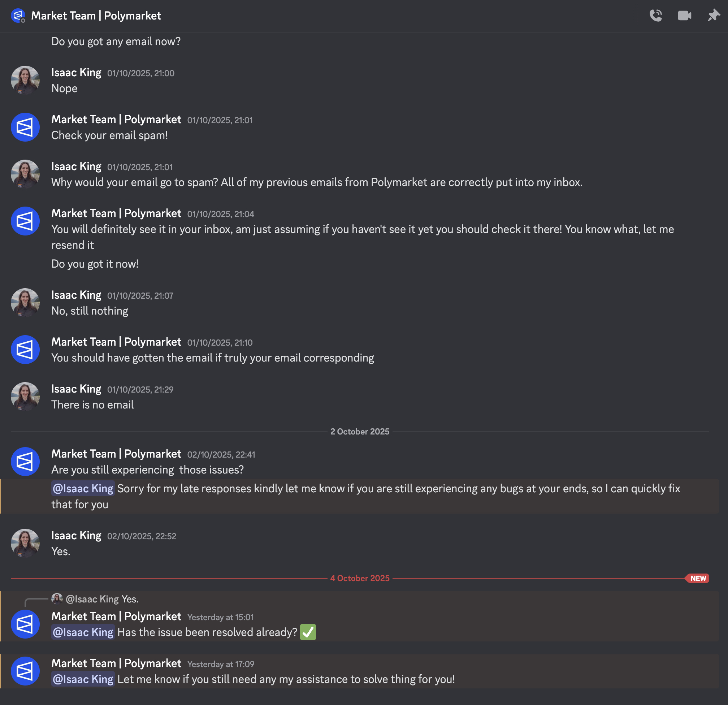Viewport: 728px width, 705px height.
Task: Click the Isaac King avatar beside "No, still nothing"
Action: coord(25,303)
